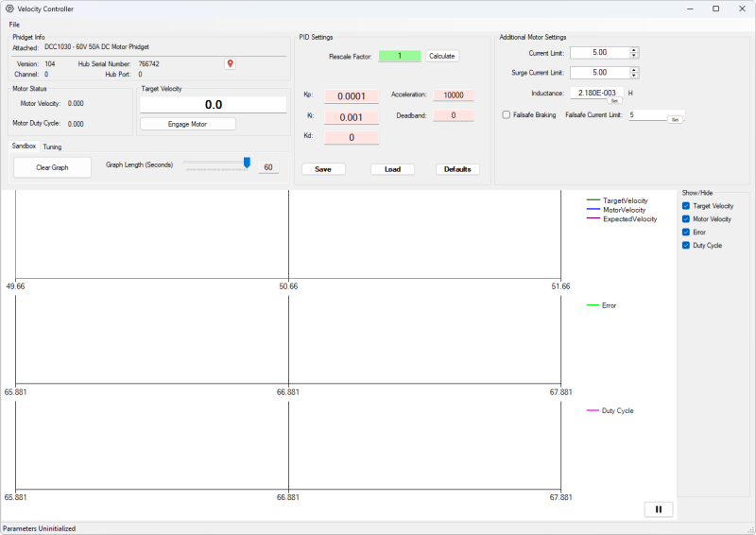Click the Graph Length value field showing 60
Screen dimensions: 756x535
(268, 167)
